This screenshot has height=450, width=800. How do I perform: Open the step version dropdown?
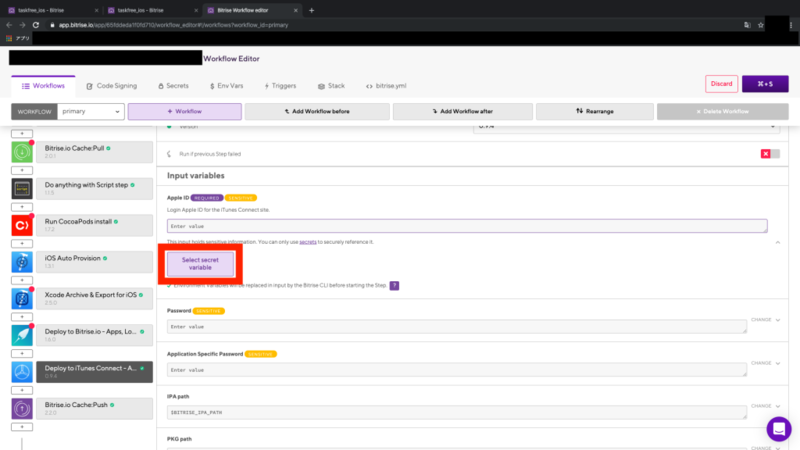click(x=627, y=127)
